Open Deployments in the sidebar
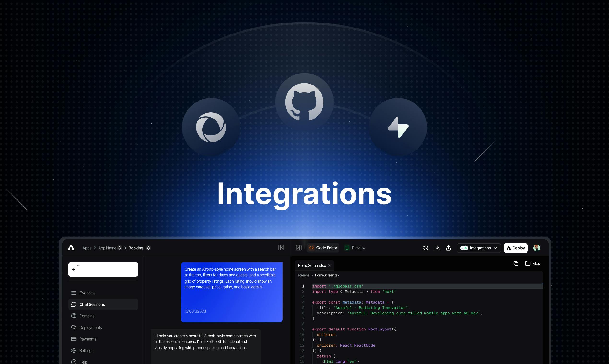The width and height of the screenshot is (609, 364). (x=103, y=327)
